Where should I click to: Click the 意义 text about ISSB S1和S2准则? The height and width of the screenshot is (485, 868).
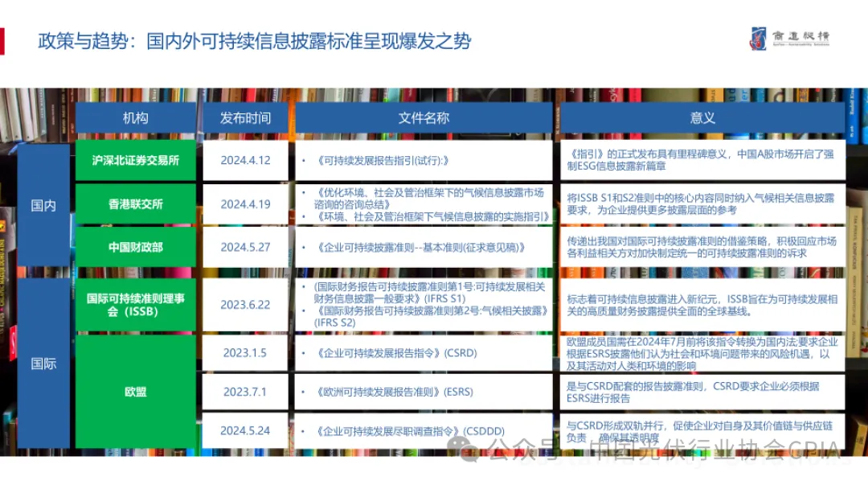tap(700, 204)
